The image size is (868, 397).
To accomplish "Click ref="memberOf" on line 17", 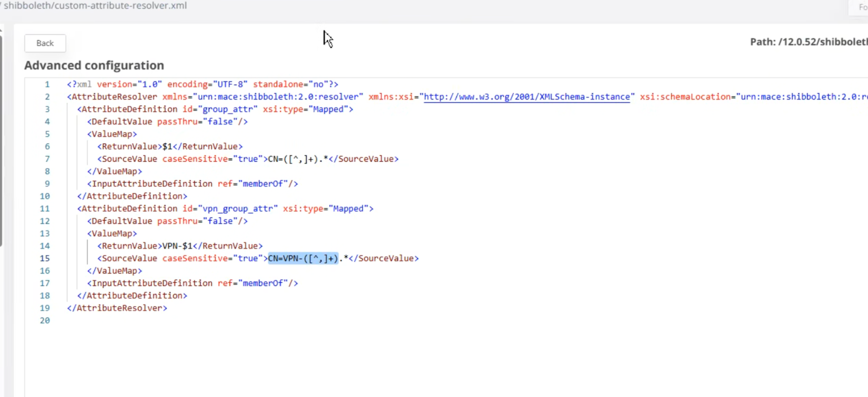I will [252, 283].
